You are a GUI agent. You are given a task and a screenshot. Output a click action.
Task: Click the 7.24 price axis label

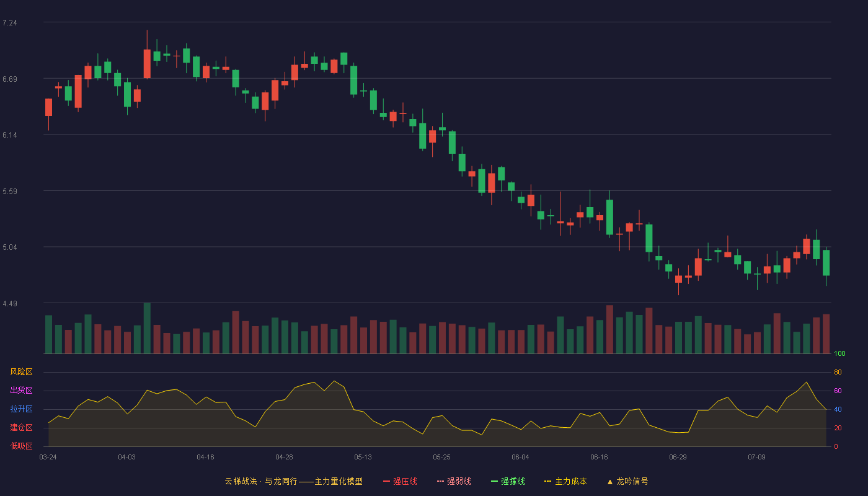(10, 23)
